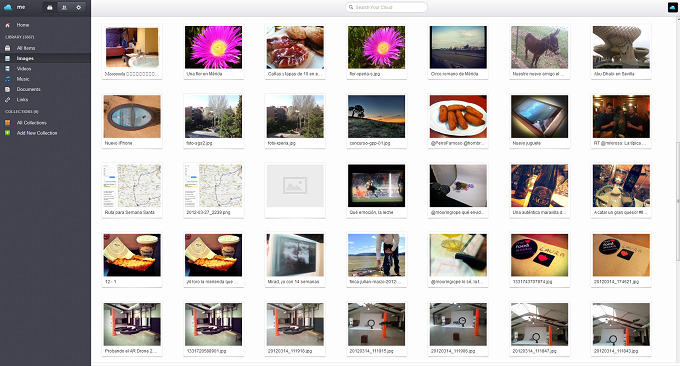The width and height of the screenshot is (680, 366).
Task: Open the ultrasound '14 semanas' photo
Action: (295, 255)
